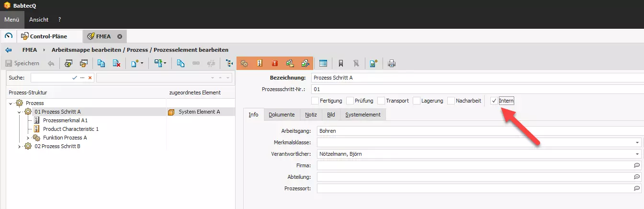The width and height of the screenshot is (644, 209).
Task: Click the orange-group icon right after the red exclamation
Action: point(290,63)
